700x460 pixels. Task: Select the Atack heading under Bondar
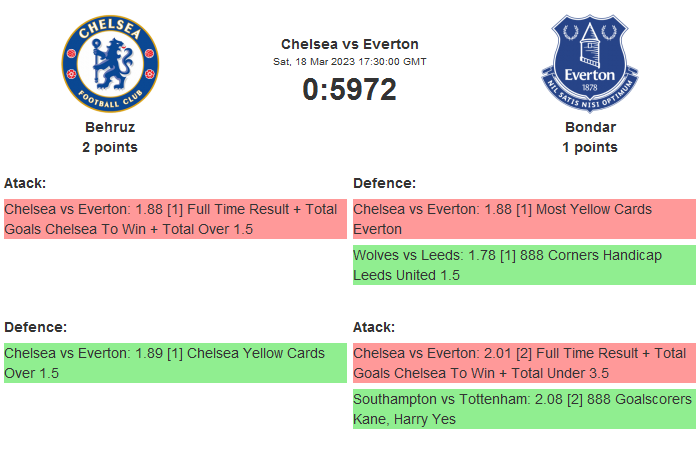click(x=374, y=327)
